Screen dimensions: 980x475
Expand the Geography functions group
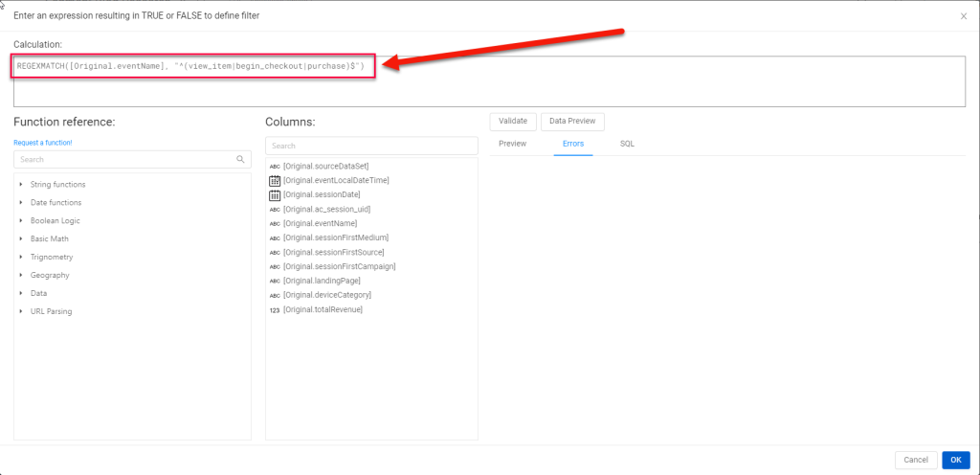point(21,275)
